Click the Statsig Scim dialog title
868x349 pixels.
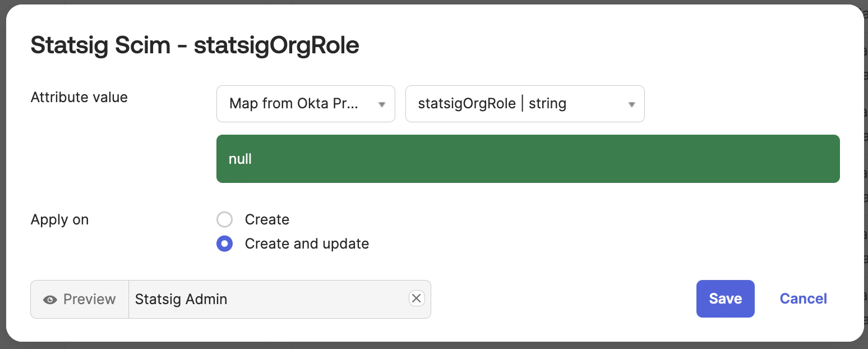(x=195, y=45)
